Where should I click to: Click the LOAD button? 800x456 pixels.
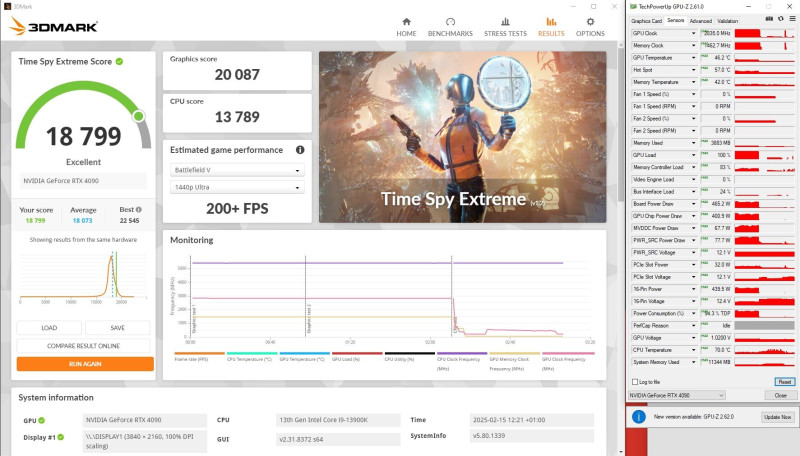click(49, 327)
